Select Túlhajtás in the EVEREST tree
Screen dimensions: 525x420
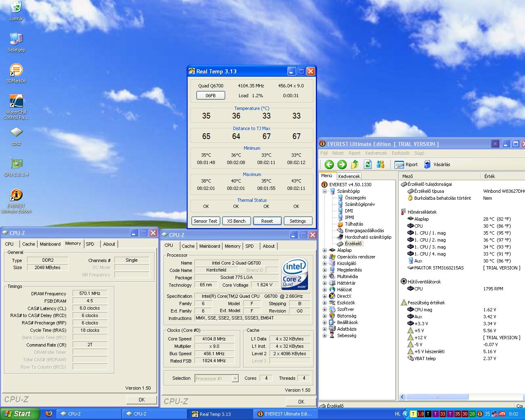tap(350, 224)
